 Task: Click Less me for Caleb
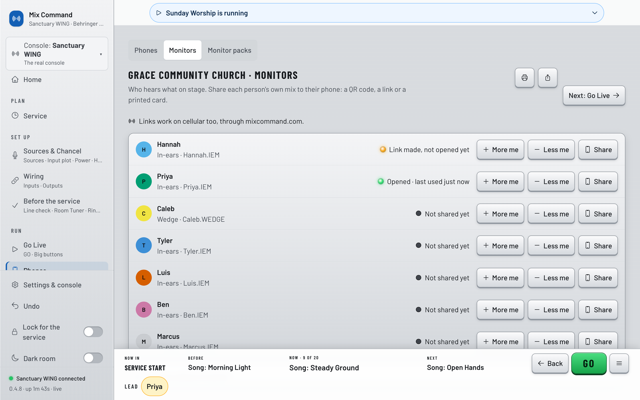tap(551, 213)
